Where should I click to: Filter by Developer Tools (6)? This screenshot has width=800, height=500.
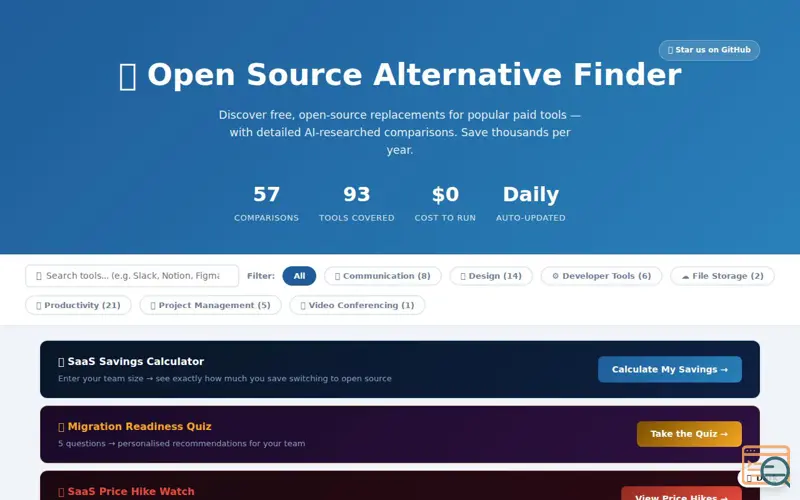(x=602, y=276)
